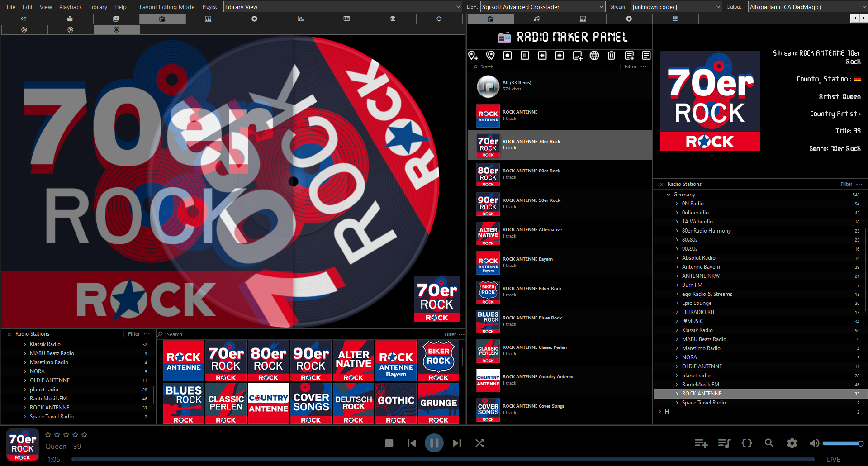Select the podcast broadcast sub-tab
Viewport: 868px width, 466px height.
click(x=70, y=29)
